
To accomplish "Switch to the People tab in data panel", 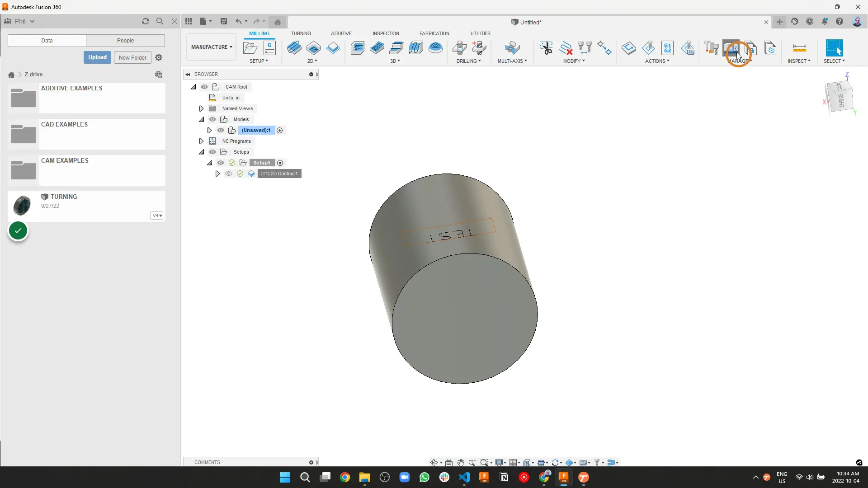I will pyautogui.click(x=126, y=41).
